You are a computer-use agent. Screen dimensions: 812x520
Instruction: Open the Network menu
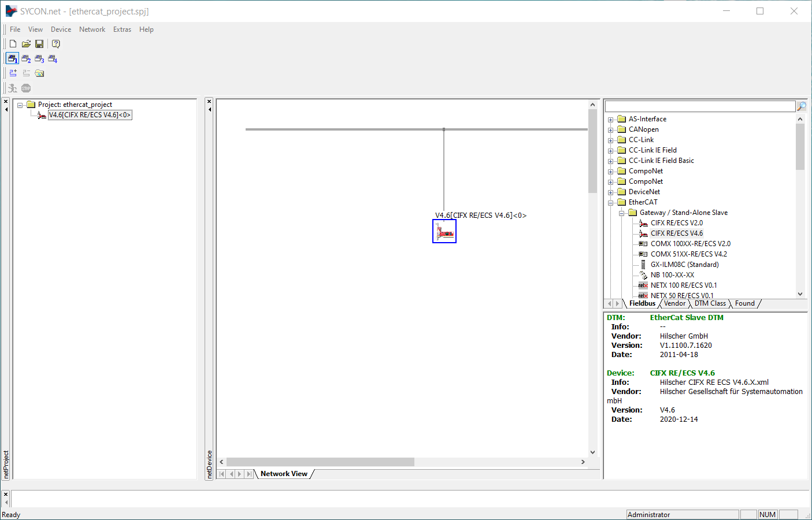92,29
